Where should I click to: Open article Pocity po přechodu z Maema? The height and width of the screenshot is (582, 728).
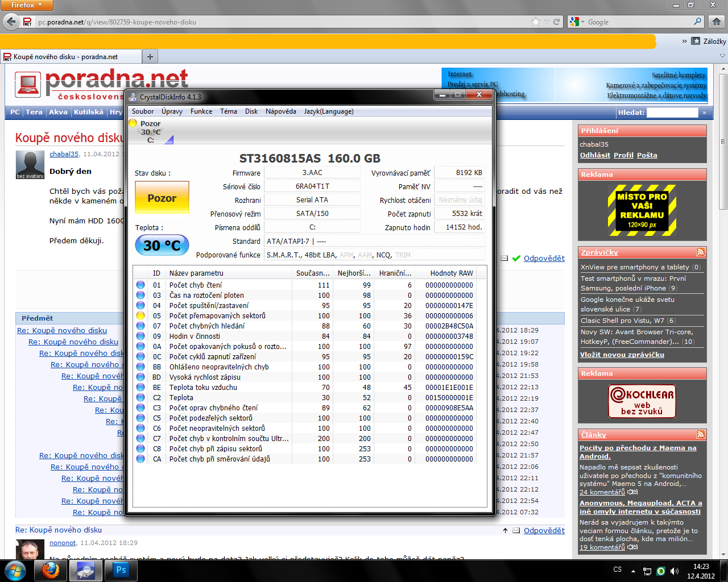pos(638,452)
